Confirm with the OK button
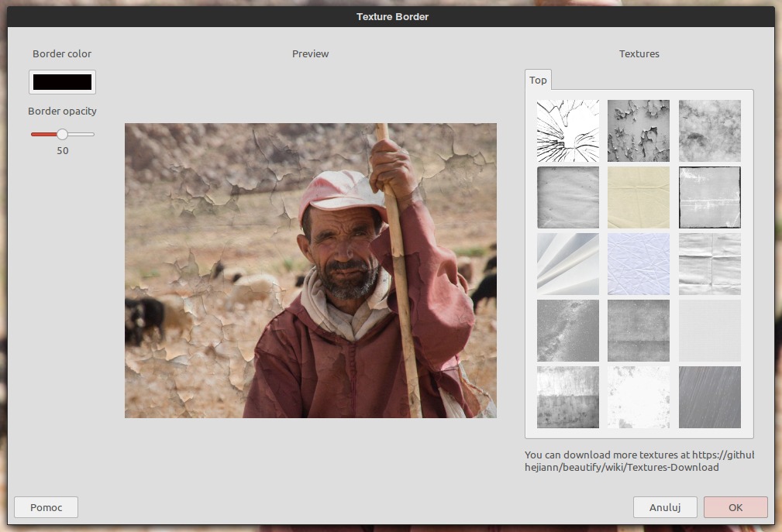Image resolution: width=782 pixels, height=532 pixels. (x=735, y=507)
